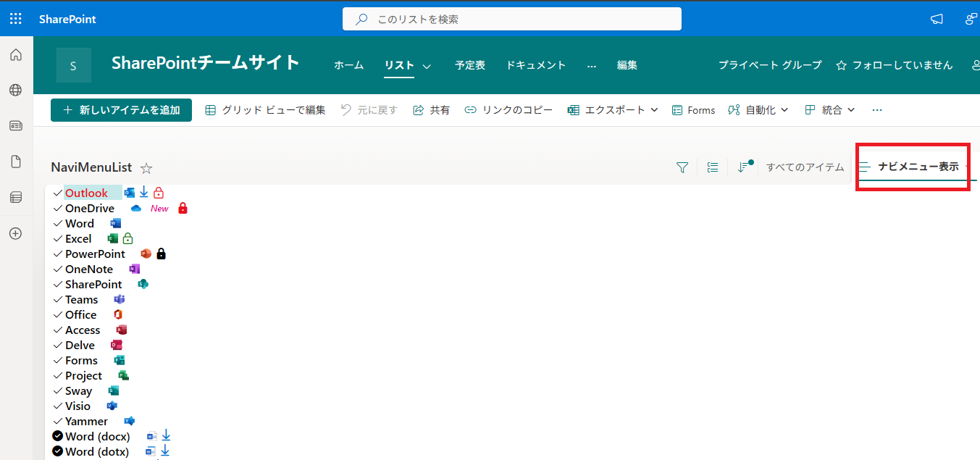The height and width of the screenshot is (460, 980).
Task: Open the SharePoint home icon in left rail
Action: point(16,55)
